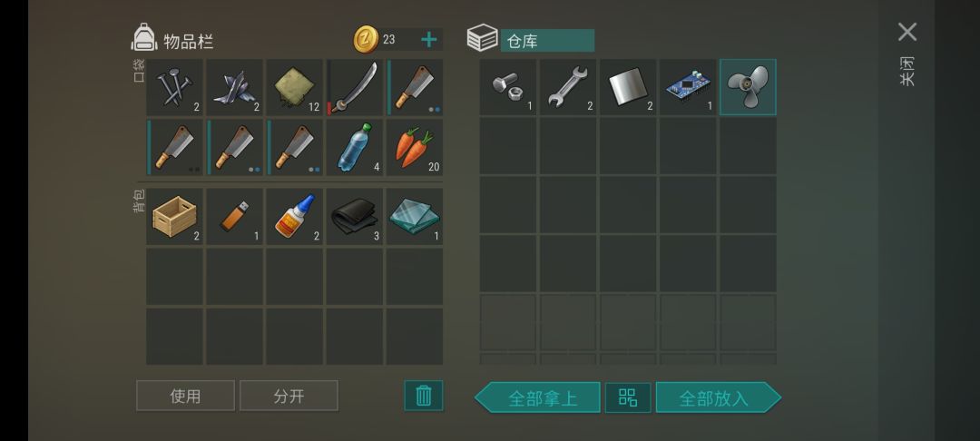Click 全部拿上 to take all items
This screenshot has width=980, height=441.
[537, 398]
